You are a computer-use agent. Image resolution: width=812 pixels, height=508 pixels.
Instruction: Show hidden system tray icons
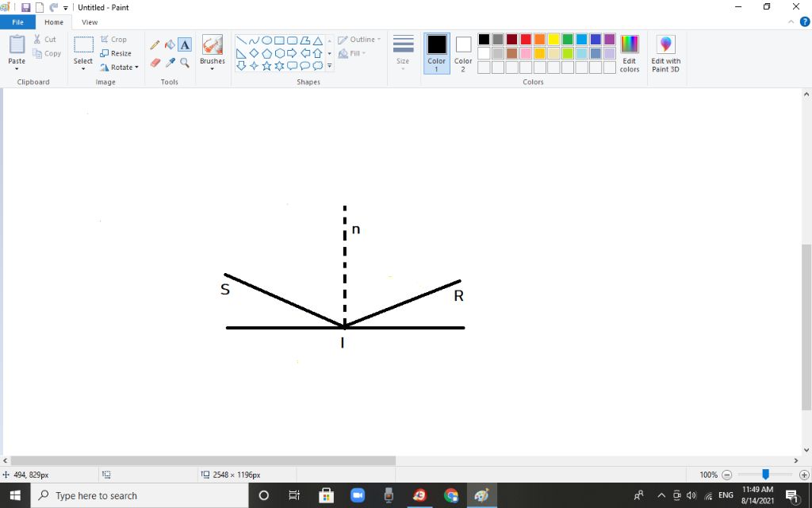(661, 495)
